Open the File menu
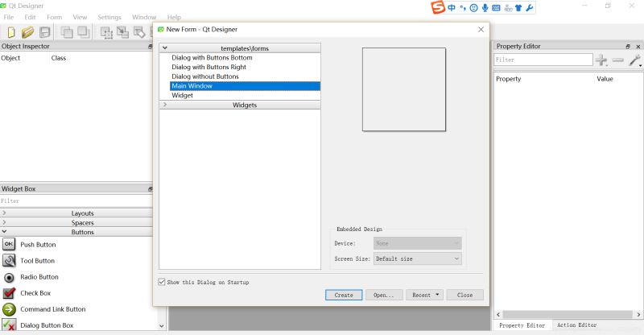This screenshot has width=644, height=335. tap(9, 17)
